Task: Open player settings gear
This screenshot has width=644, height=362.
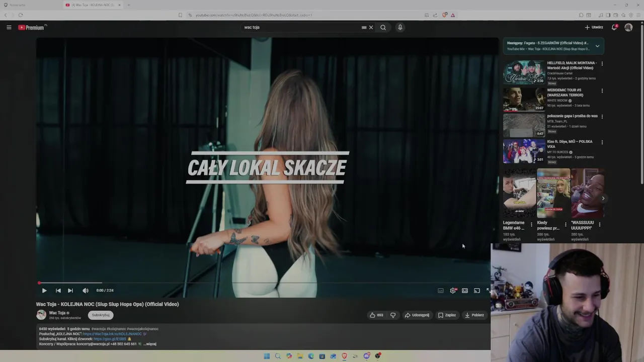Action: (453, 291)
